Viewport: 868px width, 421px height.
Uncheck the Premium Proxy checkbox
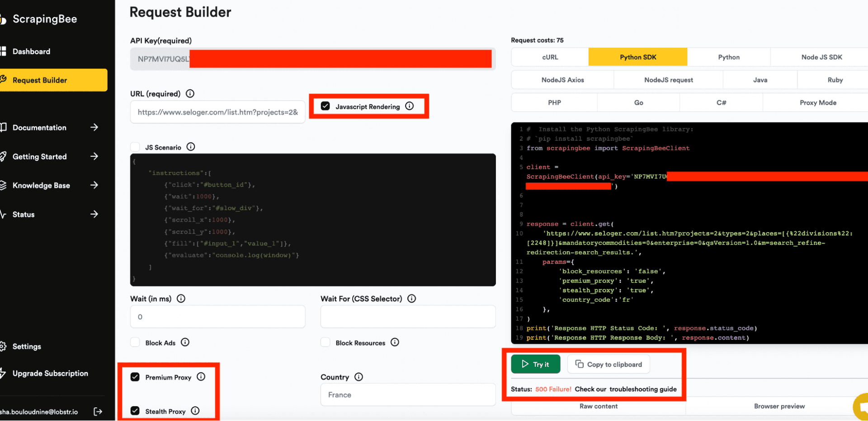[x=135, y=377]
